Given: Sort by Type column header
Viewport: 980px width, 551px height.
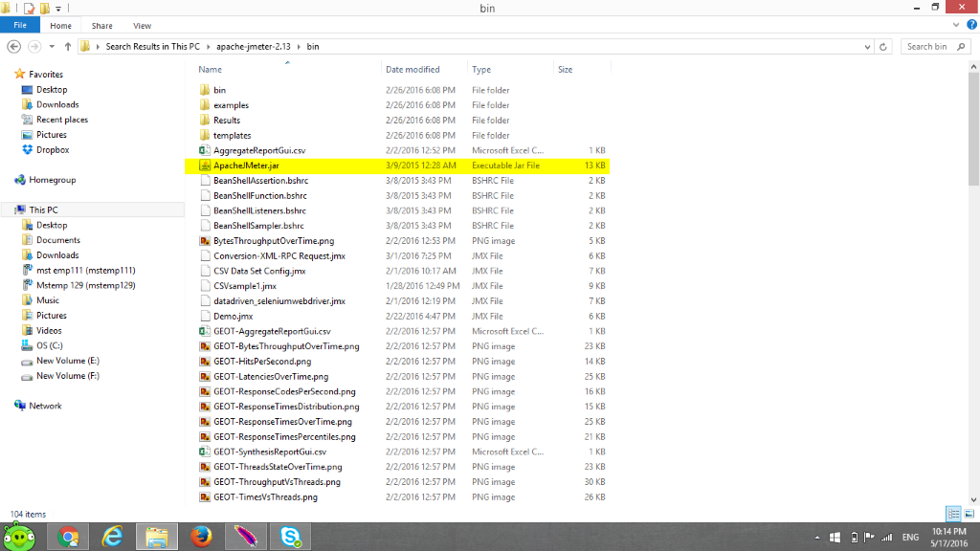Looking at the screenshot, I should coord(481,69).
